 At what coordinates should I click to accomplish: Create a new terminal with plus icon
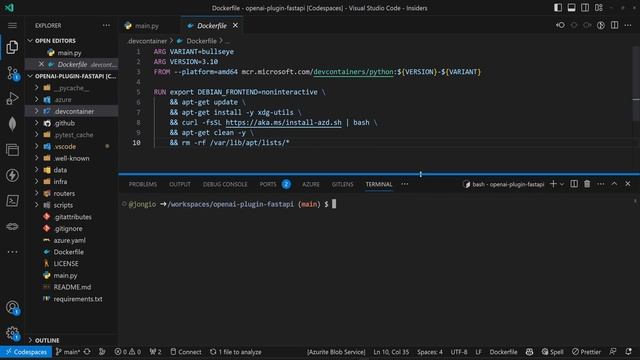553,184
